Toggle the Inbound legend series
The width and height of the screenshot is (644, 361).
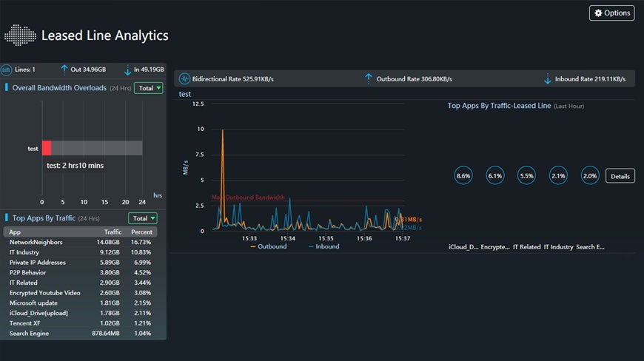[x=324, y=246]
